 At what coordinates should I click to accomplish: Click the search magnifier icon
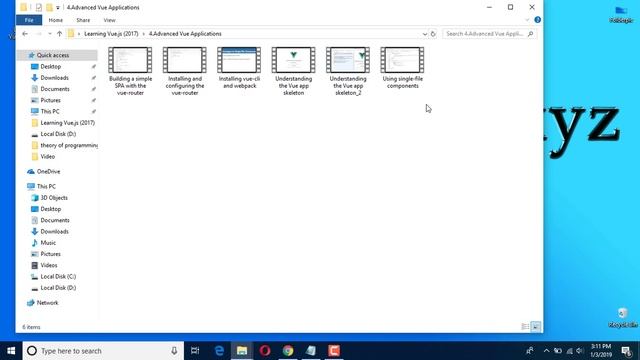coord(531,34)
